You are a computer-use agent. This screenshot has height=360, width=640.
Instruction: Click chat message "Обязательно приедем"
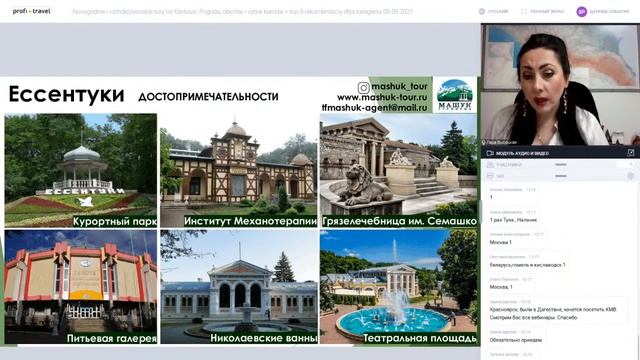pyautogui.click(x=516, y=340)
